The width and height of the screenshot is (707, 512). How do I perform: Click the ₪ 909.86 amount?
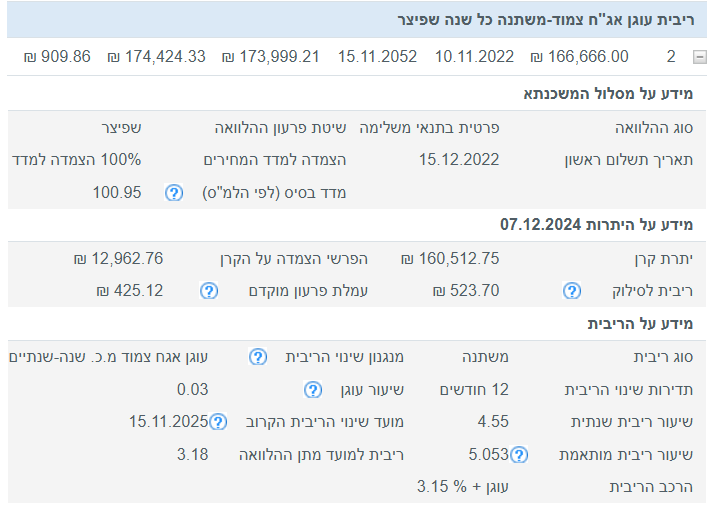pyautogui.click(x=55, y=56)
